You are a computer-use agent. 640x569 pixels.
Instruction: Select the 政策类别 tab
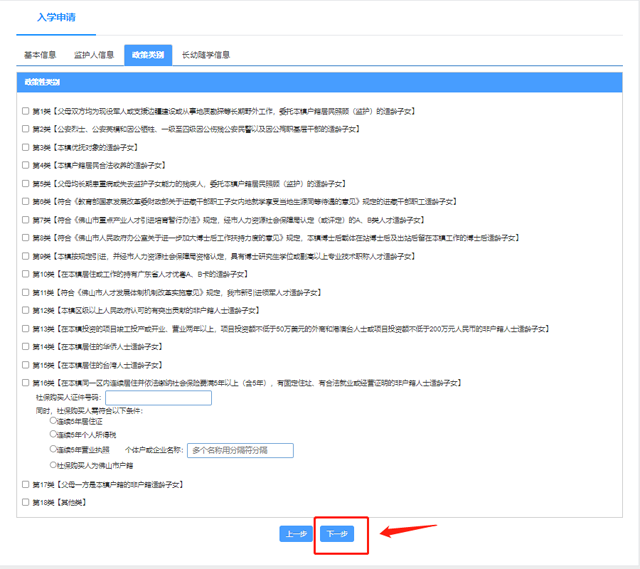pyautogui.click(x=148, y=55)
